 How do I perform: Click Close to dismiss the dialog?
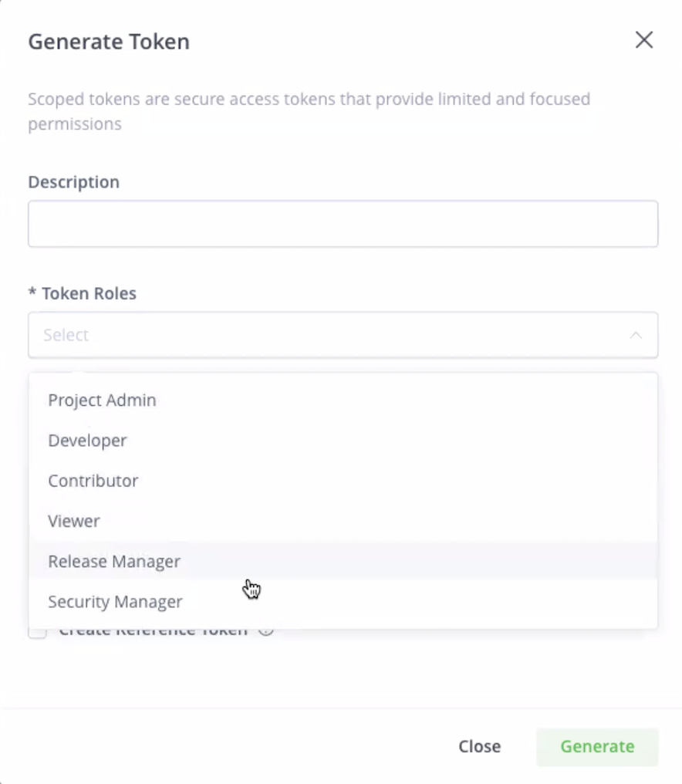coord(479,746)
